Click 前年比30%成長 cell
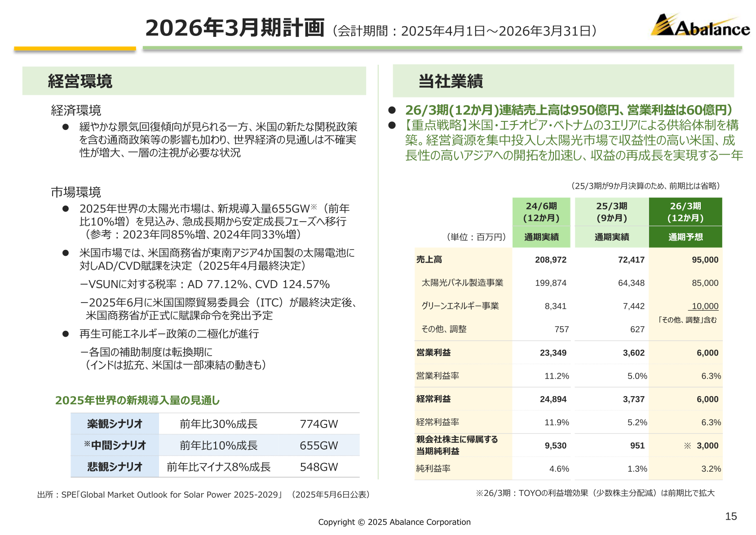 click(219, 424)
